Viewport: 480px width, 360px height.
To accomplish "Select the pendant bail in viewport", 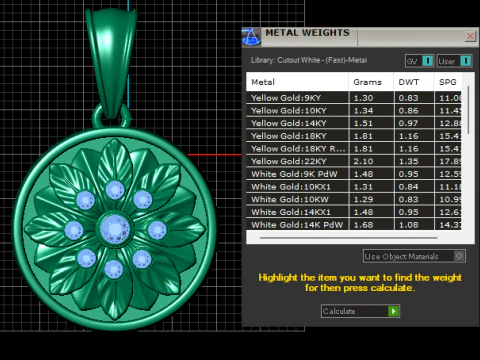I will tap(112, 60).
